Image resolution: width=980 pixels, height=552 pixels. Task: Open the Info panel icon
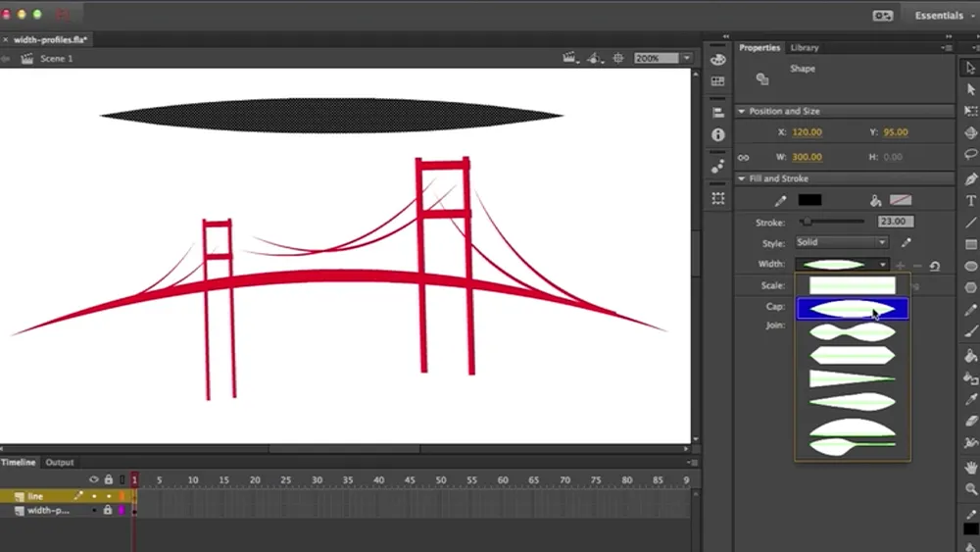[x=718, y=134]
